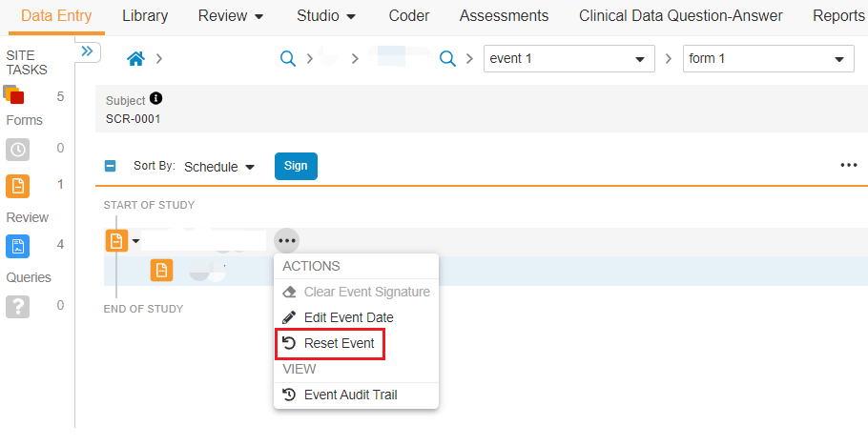
Task: Select the orange form row under event
Action: [162, 271]
